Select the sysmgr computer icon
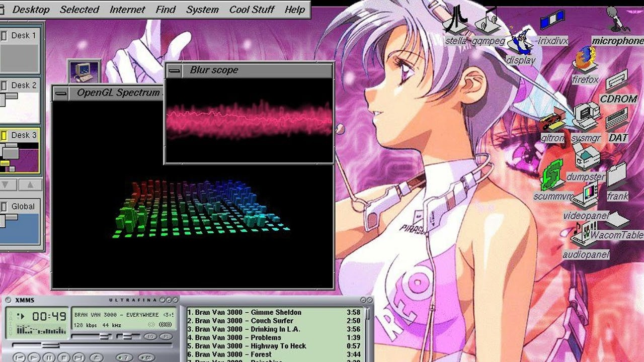 coord(586,123)
